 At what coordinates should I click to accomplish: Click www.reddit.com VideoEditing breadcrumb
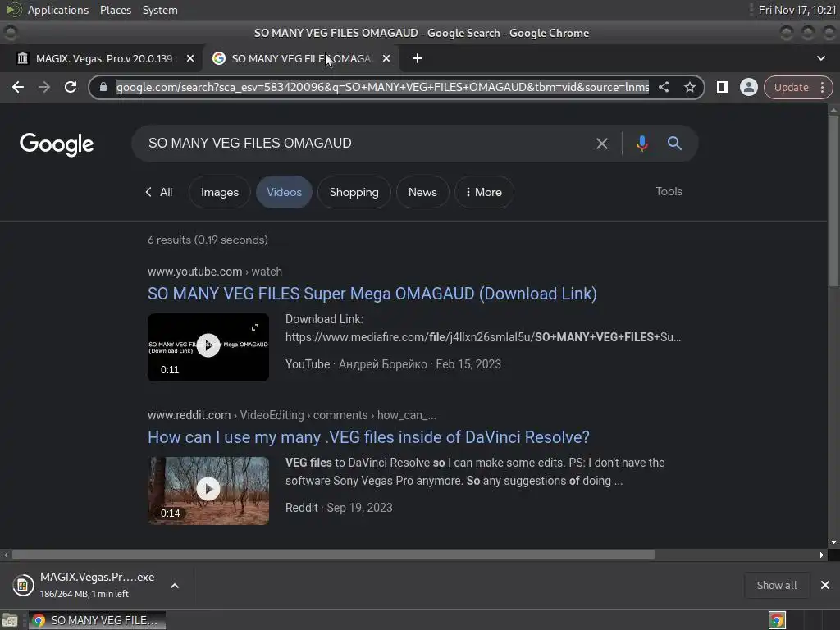(292, 415)
